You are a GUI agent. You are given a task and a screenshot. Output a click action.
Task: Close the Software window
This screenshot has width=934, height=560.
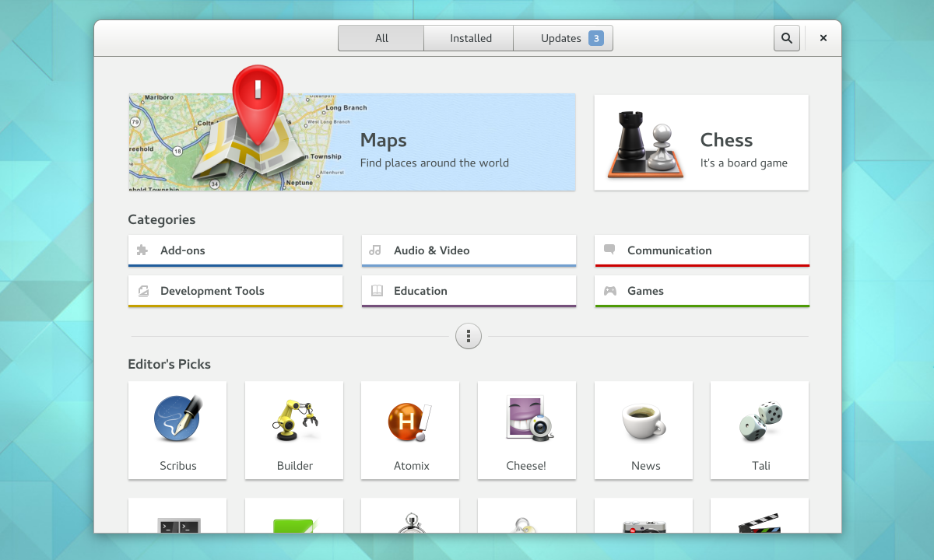[x=823, y=38]
